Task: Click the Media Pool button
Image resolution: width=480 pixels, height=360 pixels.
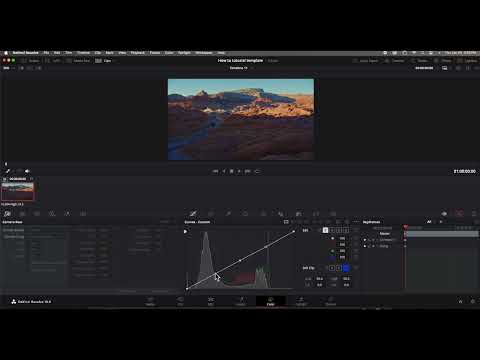Action: click(78, 61)
